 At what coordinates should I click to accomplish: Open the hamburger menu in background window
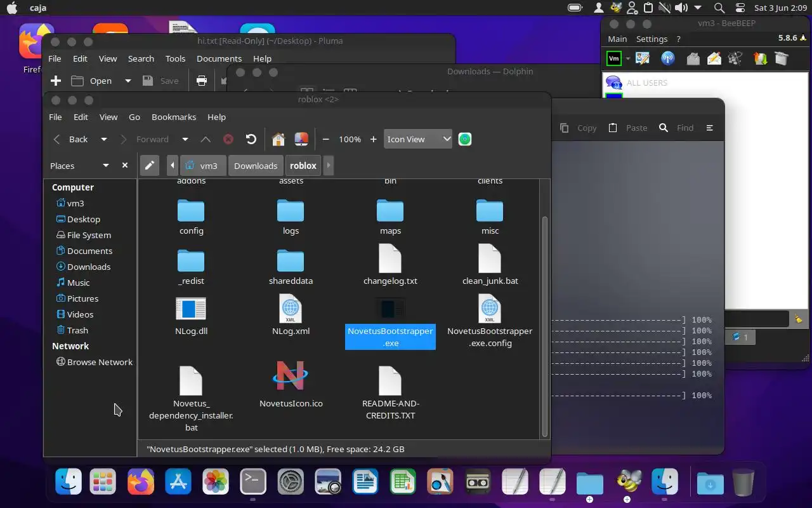click(710, 128)
